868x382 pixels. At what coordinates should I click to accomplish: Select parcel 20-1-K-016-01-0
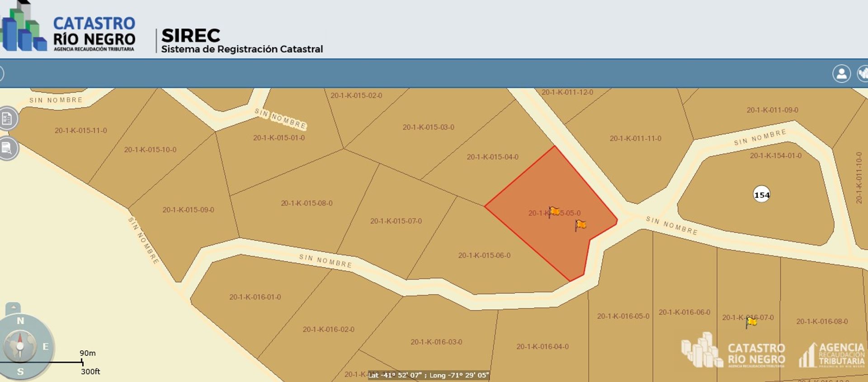coord(255,297)
